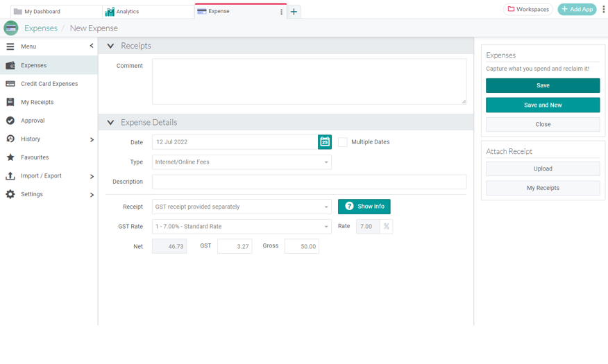The image size is (608, 364).
Task: Click the Save button
Action: (x=543, y=85)
